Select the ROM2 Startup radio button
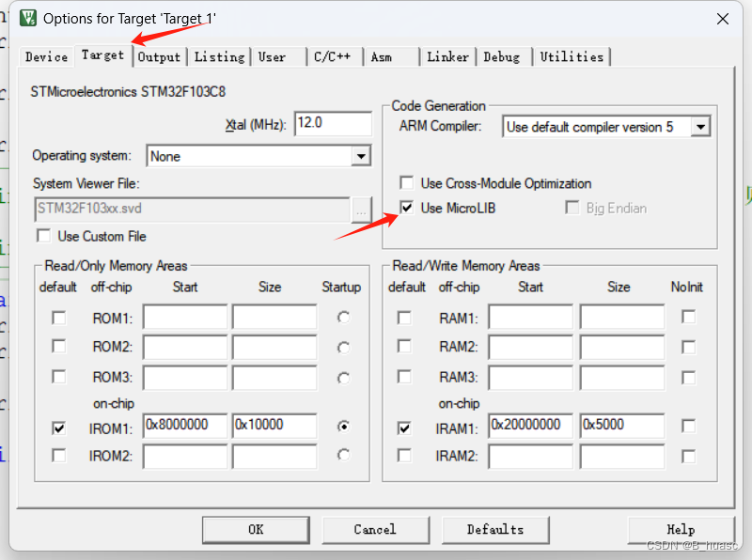The image size is (752, 560). point(343,348)
